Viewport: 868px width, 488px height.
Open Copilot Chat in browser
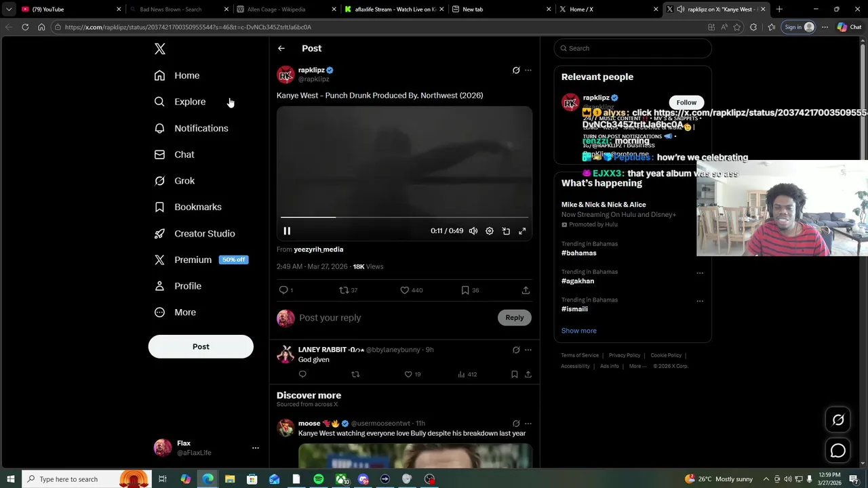coord(849,27)
